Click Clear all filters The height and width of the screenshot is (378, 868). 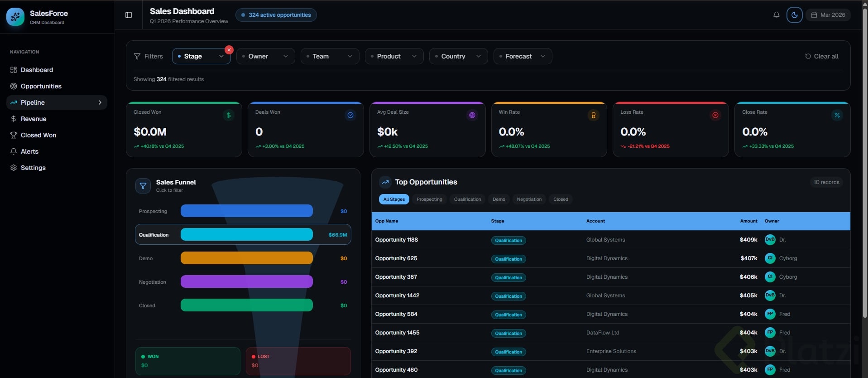[x=822, y=56]
